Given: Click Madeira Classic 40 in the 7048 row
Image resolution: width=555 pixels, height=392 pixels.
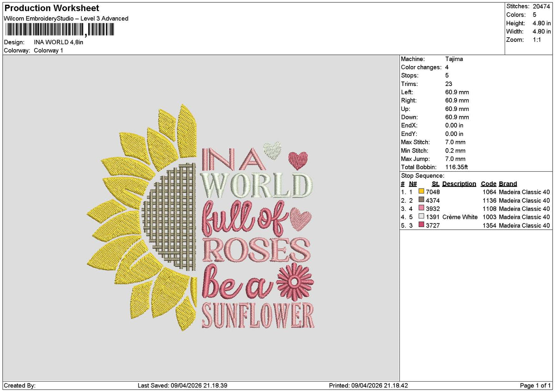Looking at the screenshot, I should click(524, 192).
